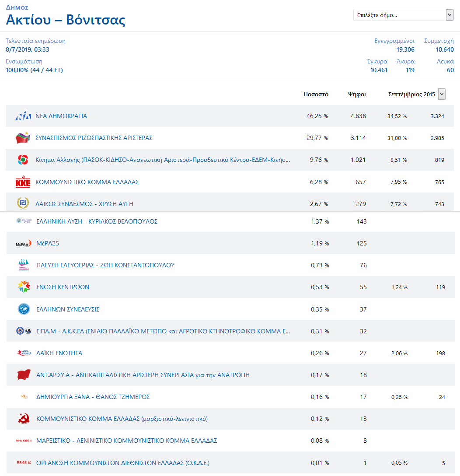Click the ΑΝΤ.ΑΡ.ΣΥ.Α red flag logo
This screenshot has height=476, width=460.
(24, 375)
